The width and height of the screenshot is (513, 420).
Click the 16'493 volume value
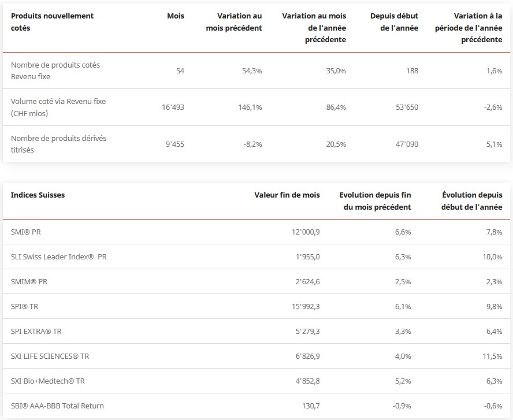click(173, 107)
